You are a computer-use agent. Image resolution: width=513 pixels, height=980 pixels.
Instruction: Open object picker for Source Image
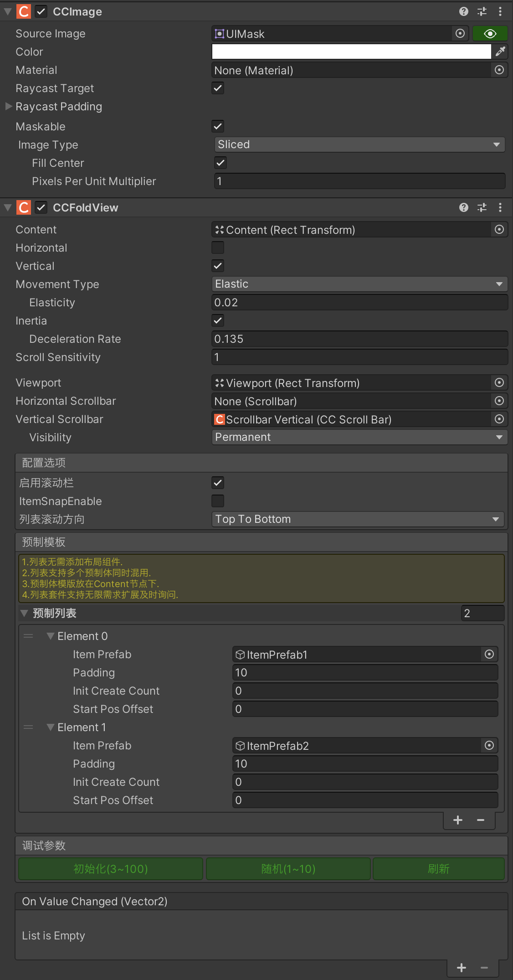460,33
